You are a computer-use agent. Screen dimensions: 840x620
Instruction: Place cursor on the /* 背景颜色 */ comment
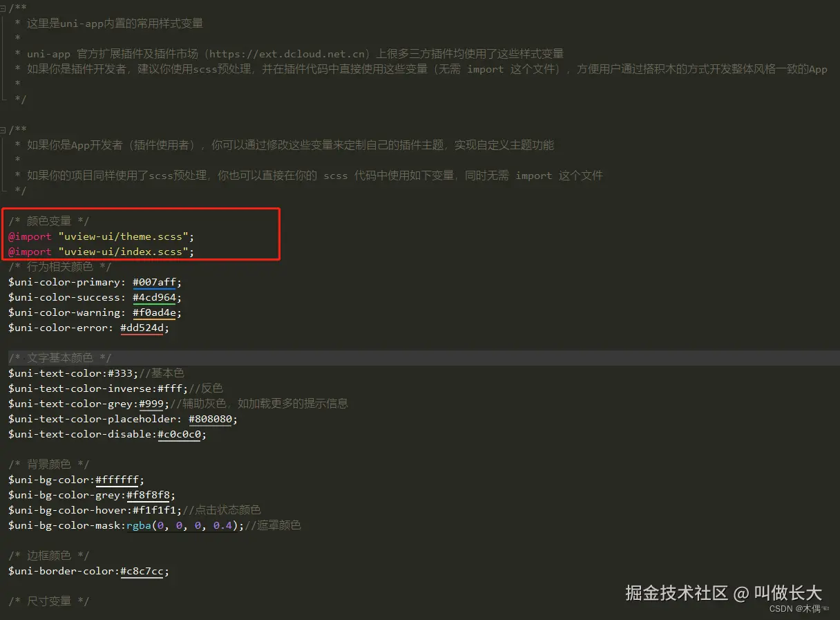click(x=49, y=464)
